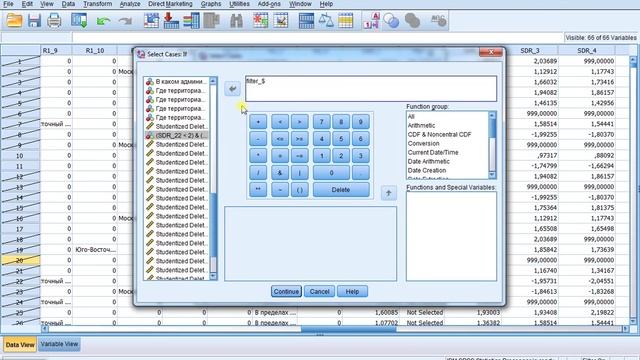
Task: Click the up arrow to insert function
Action: tap(389, 193)
